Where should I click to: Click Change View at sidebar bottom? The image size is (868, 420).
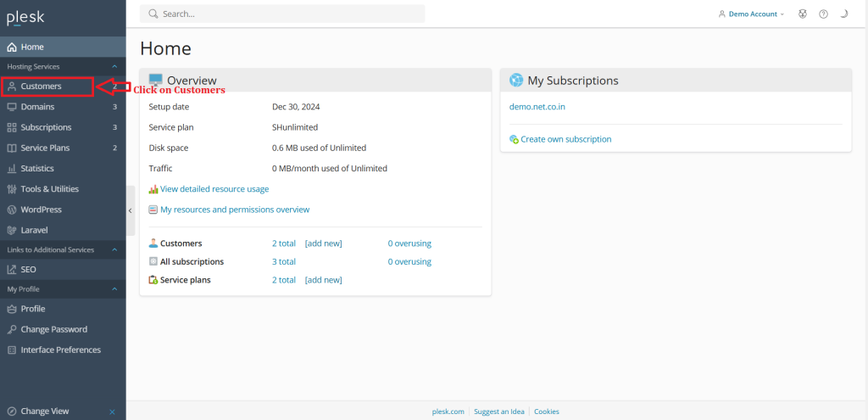(45, 412)
